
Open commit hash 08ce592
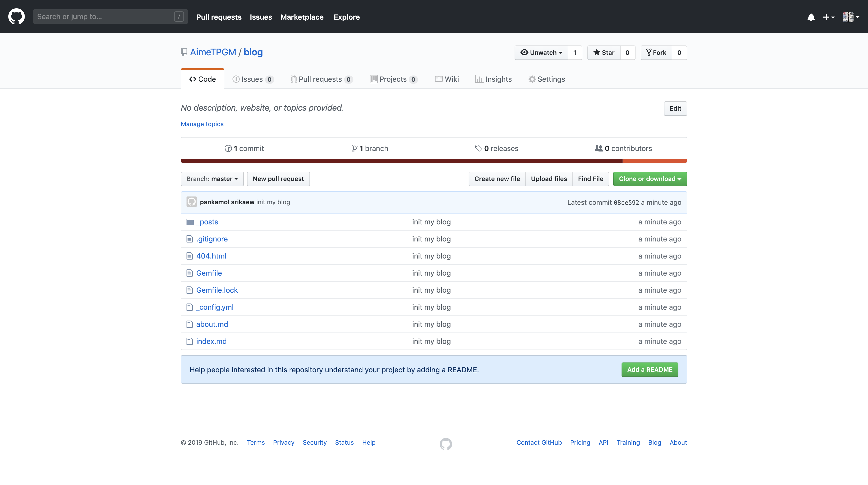tap(626, 203)
